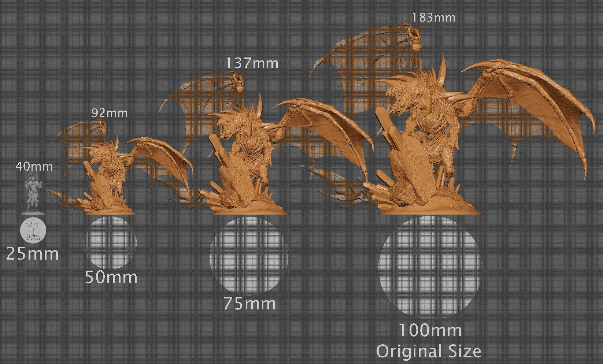Click the 75mm base label
The image size is (603, 364).
(x=249, y=304)
